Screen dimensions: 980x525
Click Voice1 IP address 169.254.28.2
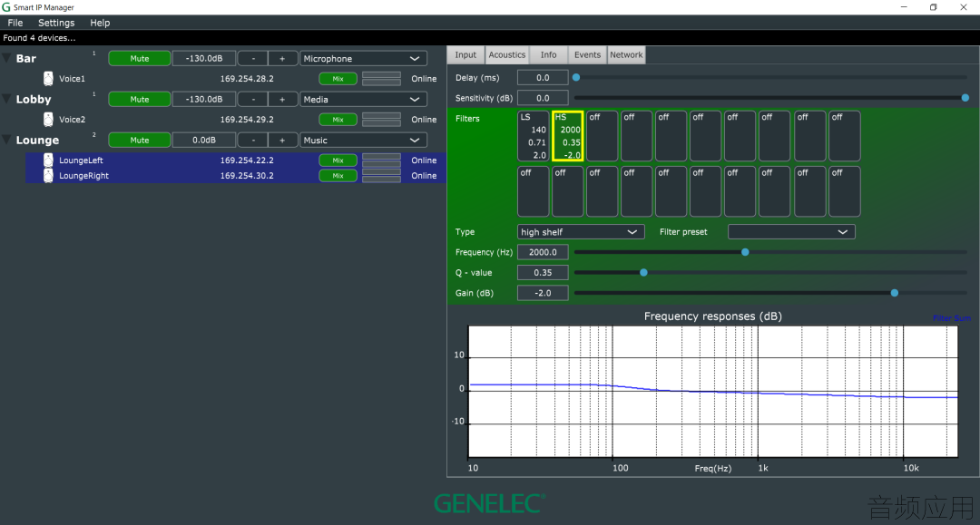click(247, 79)
